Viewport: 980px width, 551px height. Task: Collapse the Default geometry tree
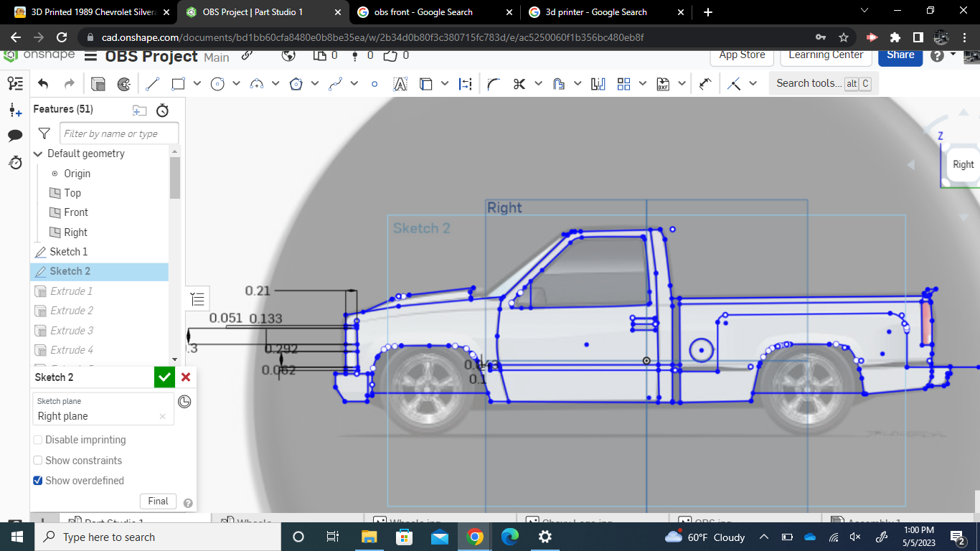pos(38,154)
